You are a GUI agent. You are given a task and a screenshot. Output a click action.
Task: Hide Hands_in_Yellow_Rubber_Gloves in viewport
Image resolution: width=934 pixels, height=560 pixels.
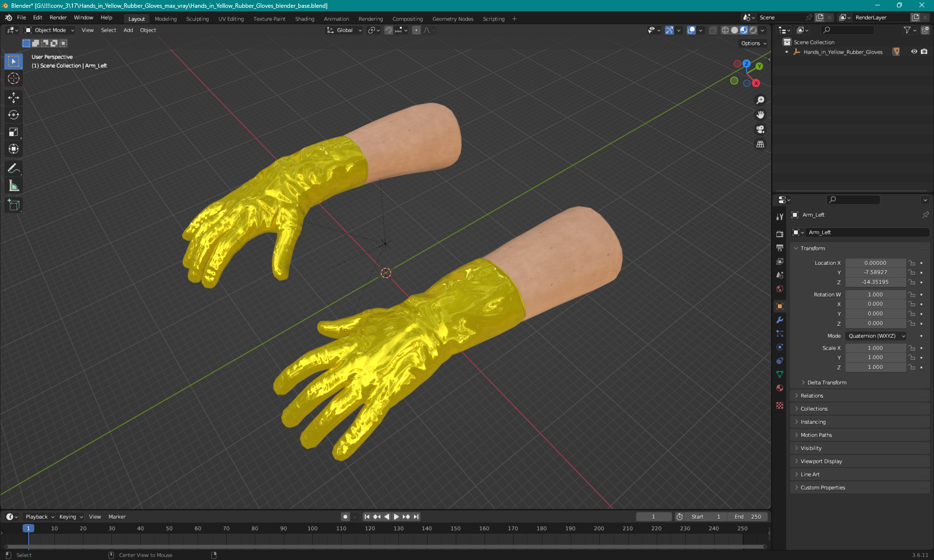click(x=914, y=52)
